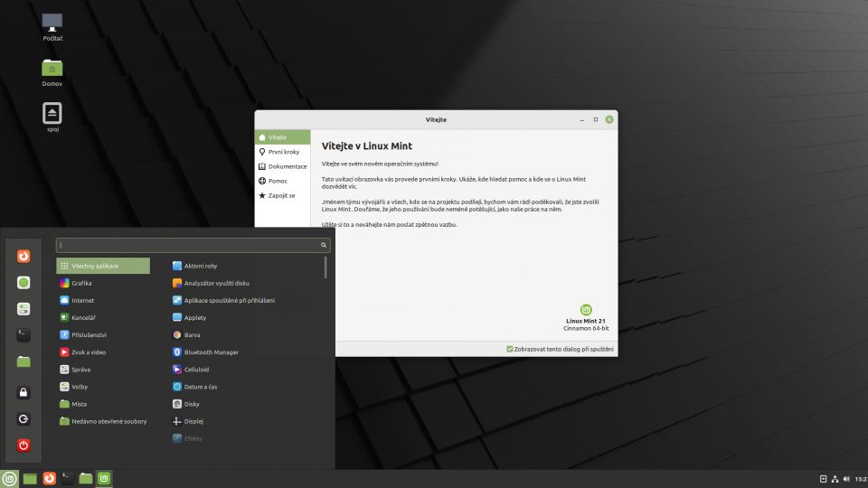Click the red power Quit icon
Screen dimensions: 868x488
[x=24, y=446]
